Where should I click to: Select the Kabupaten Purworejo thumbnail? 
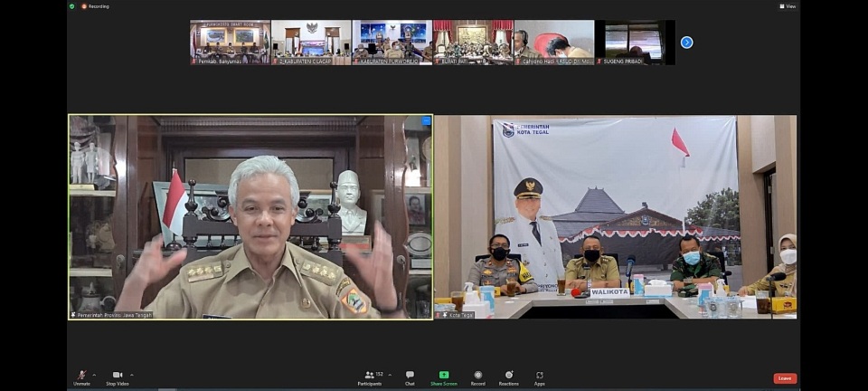392,43
